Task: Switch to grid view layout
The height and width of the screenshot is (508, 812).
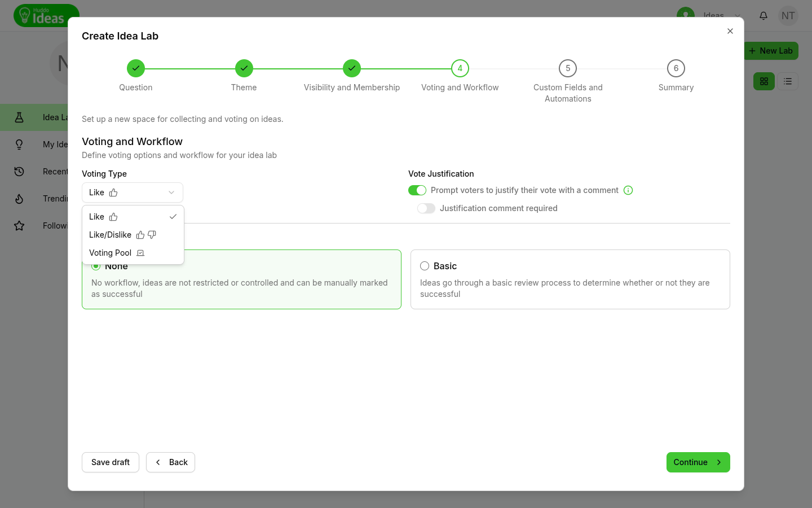Action: 764,81
